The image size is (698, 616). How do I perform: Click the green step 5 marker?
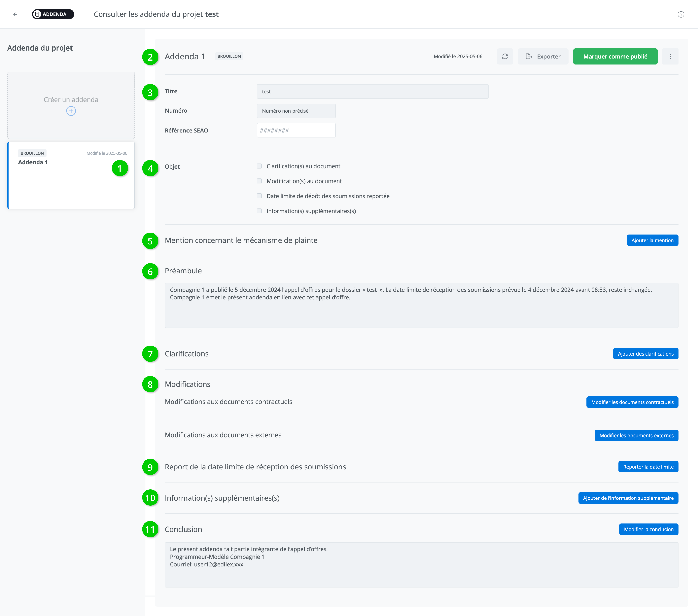pyautogui.click(x=150, y=241)
